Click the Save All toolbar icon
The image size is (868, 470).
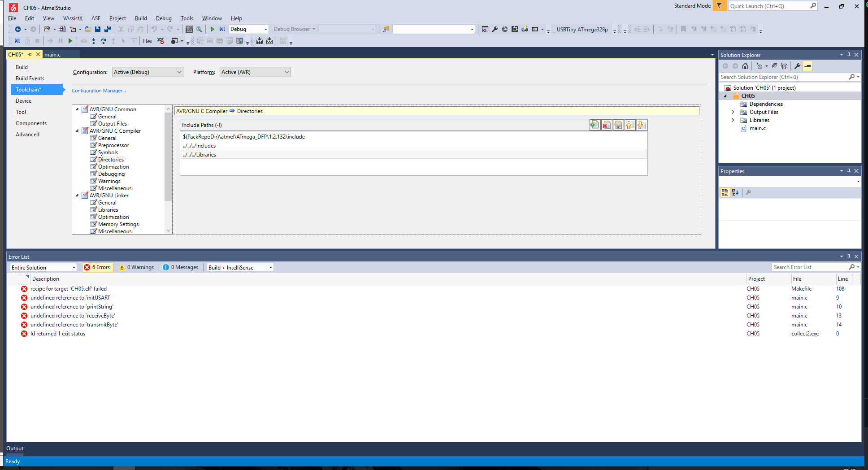point(108,29)
